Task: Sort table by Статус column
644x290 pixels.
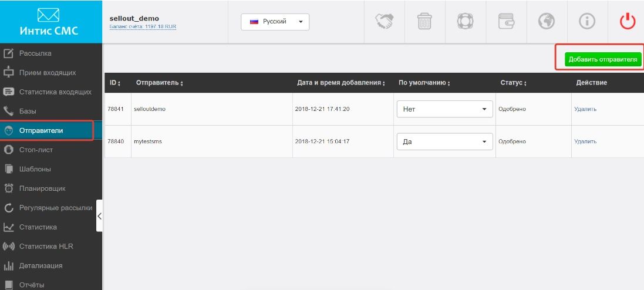Action: [514, 83]
